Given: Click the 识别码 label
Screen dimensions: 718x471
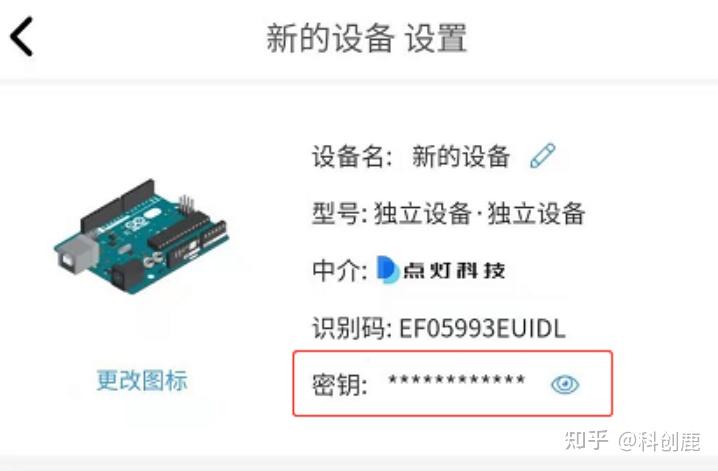Looking at the screenshot, I should [x=352, y=328].
